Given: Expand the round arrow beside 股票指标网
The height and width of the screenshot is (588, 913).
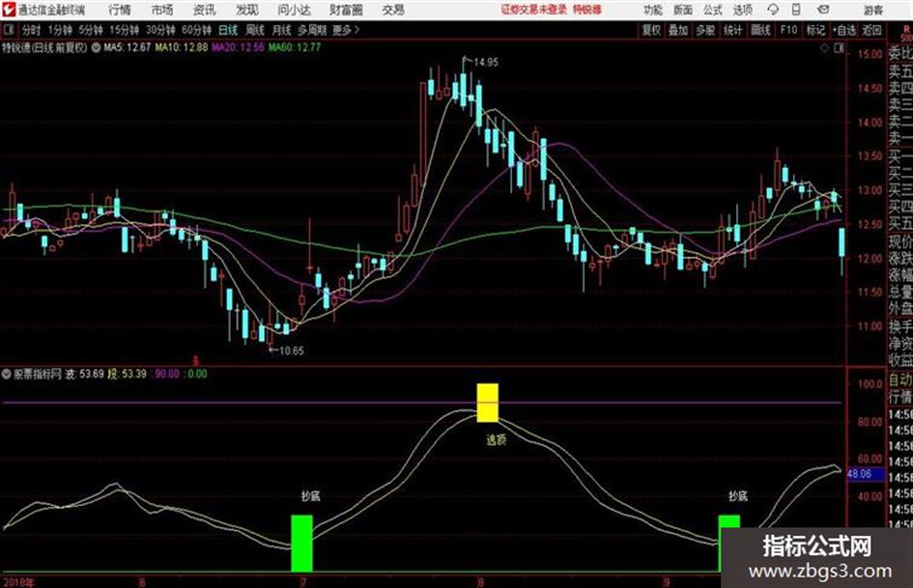Looking at the screenshot, I should tap(7, 374).
